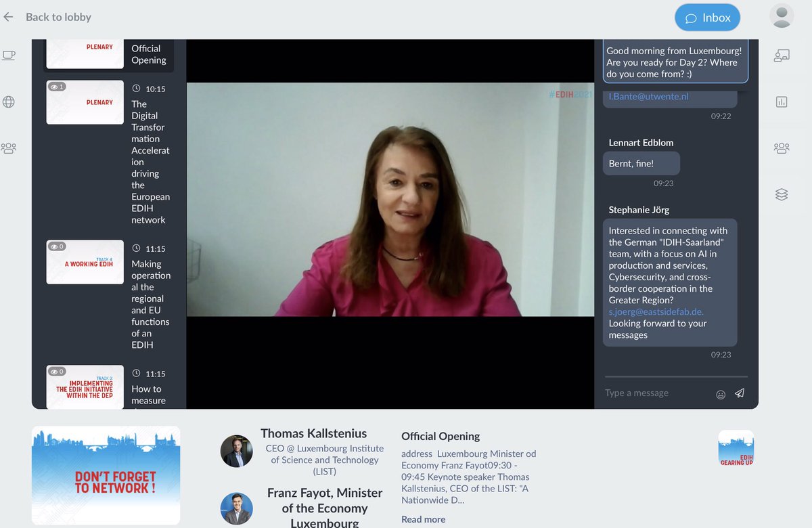Viewport: 812px width, 528px height.
Task: Send the chat message with paper plane
Action: 740,393
